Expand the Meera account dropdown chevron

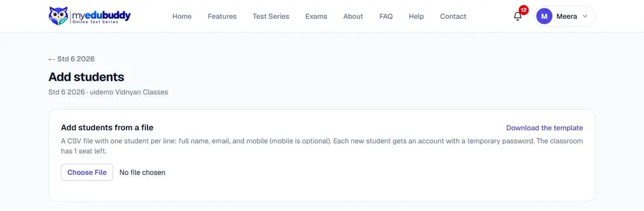click(585, 16)
